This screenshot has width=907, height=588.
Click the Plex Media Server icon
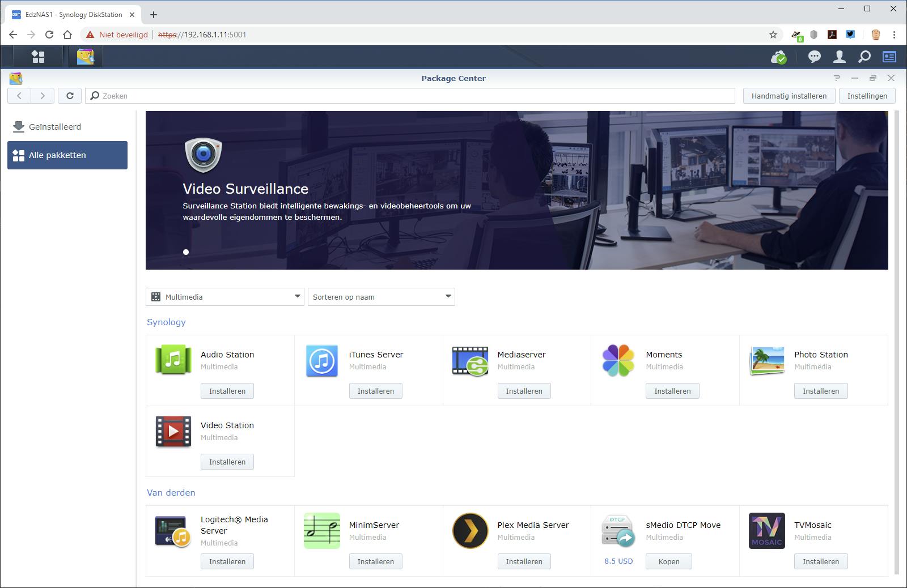[x=471, y=531]
